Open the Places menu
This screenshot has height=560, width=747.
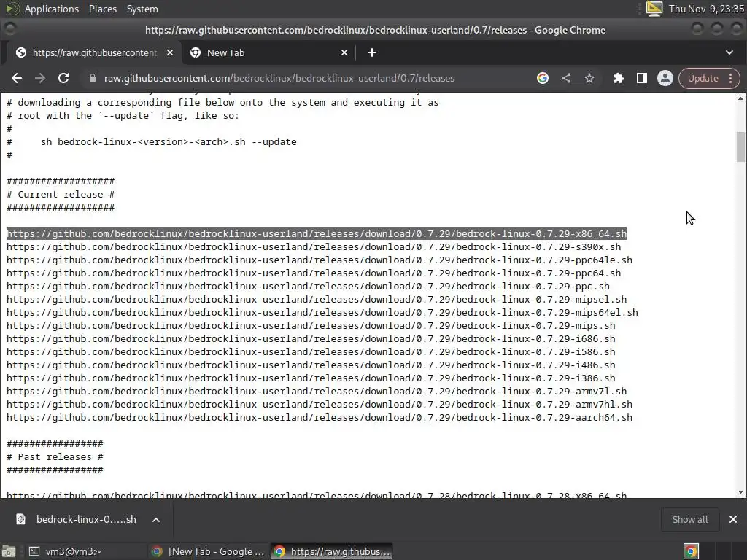[x=102, y=9]
